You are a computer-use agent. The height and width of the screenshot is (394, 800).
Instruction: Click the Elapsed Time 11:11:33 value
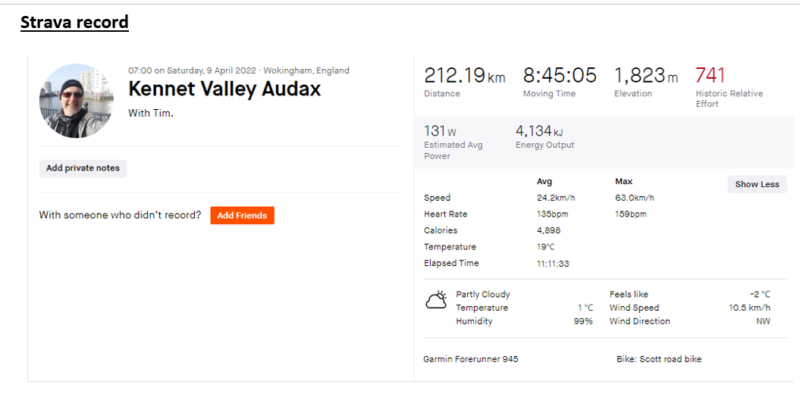click(x=553, y=264)
